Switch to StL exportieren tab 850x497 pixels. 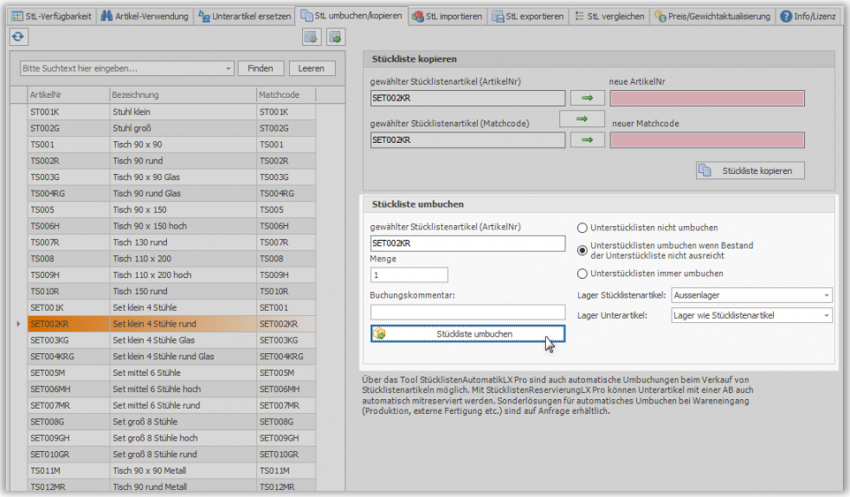[x=527, y=16]
